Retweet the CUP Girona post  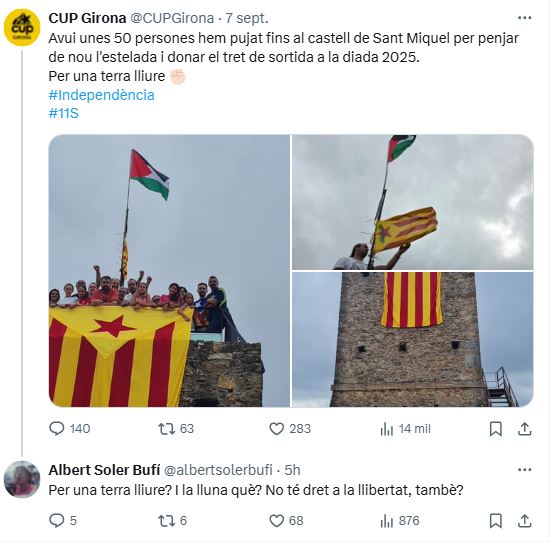(x=166, y=429)
